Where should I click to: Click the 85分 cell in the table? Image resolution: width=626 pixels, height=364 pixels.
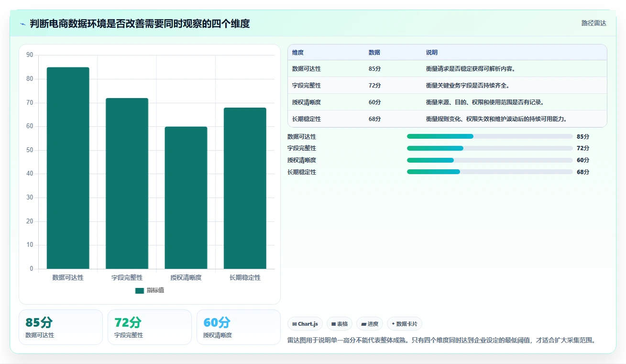click(375, 69)
